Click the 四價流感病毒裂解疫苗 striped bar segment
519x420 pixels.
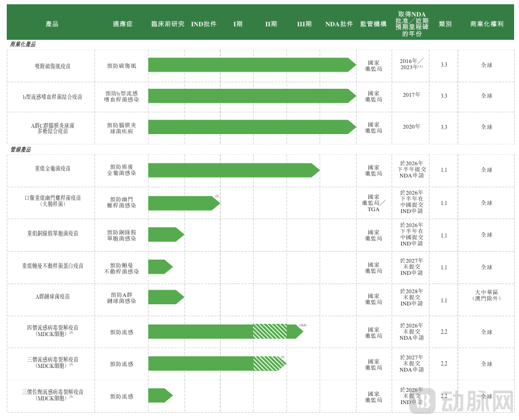click(270, 331)
